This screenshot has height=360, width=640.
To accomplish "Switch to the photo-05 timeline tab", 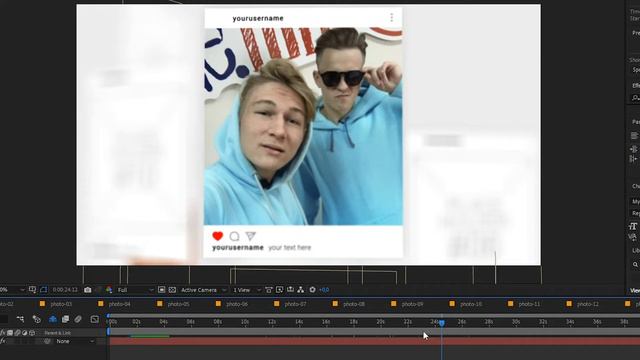I will pos(178,304).
